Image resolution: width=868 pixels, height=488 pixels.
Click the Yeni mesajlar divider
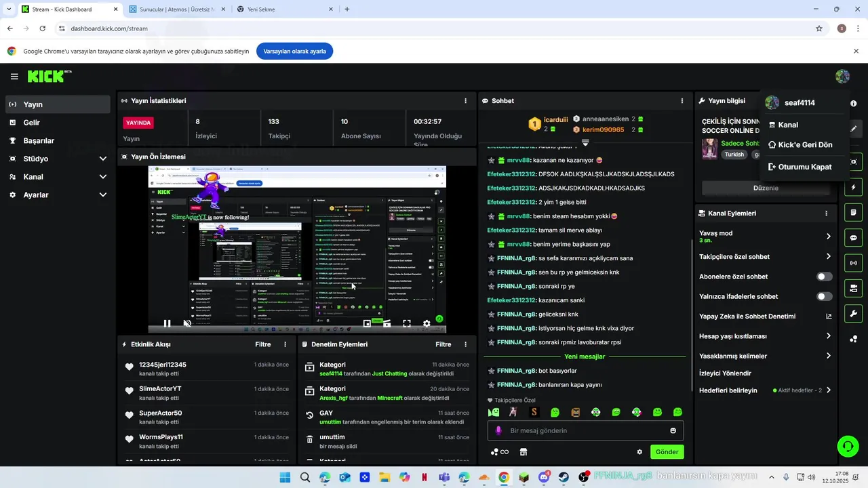pos(584,357)
